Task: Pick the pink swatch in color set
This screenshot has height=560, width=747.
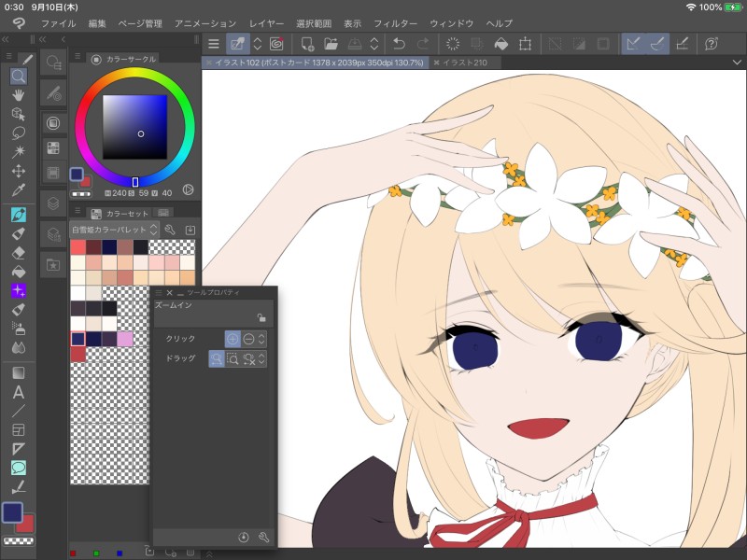Action: coord(125,339)
